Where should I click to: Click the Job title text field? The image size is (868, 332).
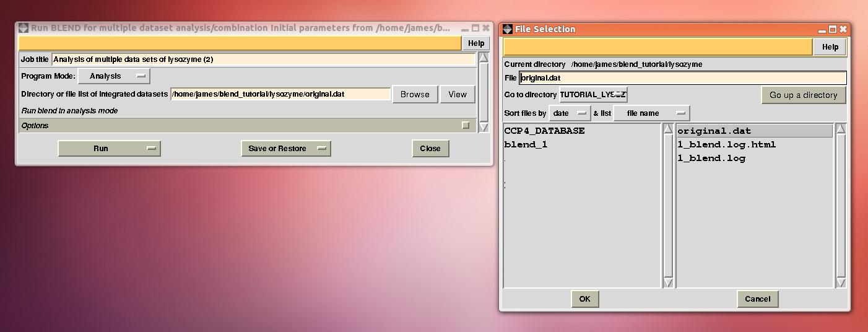coord(263,59)
